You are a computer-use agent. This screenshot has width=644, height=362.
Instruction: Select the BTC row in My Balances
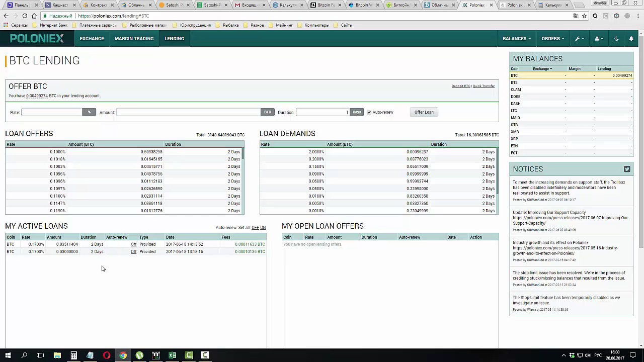(x=572, y=75)
